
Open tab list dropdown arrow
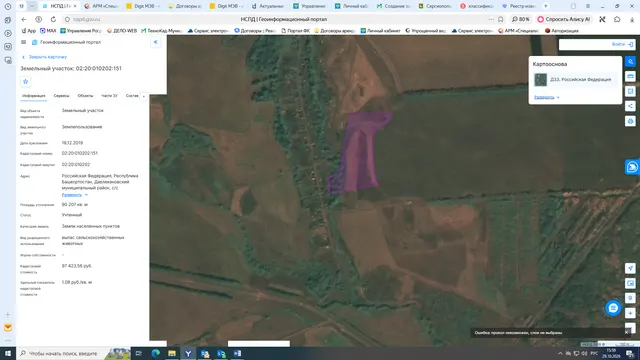32,6
